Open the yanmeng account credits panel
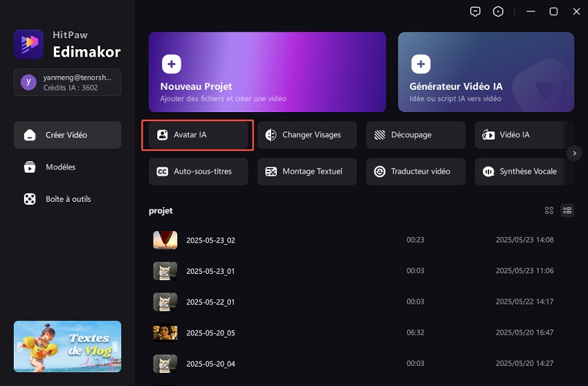588x386 pixels. [x=68, y=82]
